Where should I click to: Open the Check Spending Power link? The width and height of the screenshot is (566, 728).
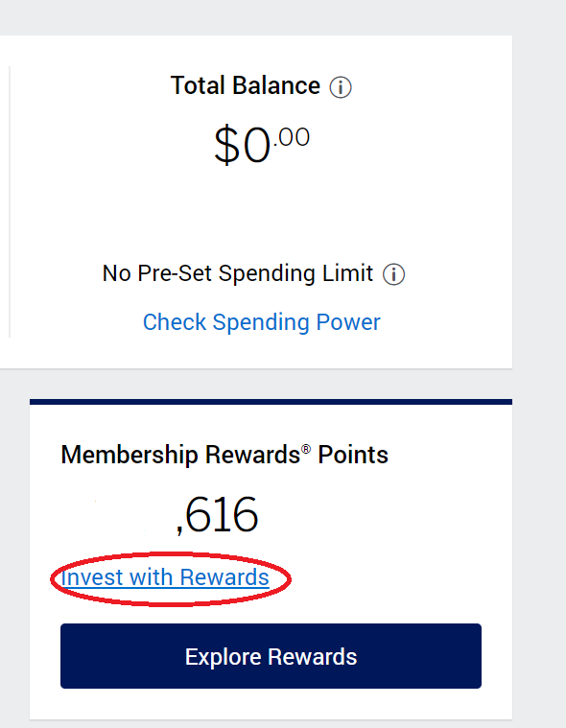(x=261, y=322)
